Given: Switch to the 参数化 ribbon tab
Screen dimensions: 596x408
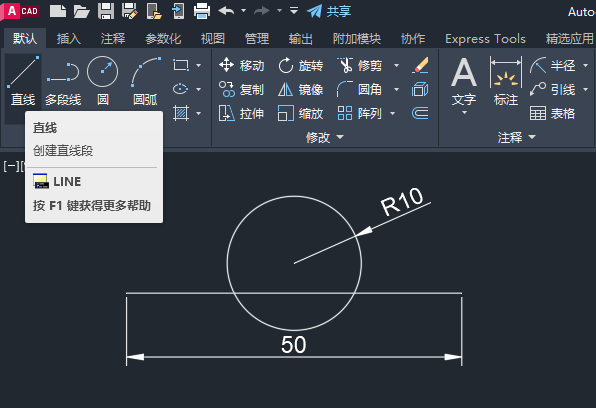Looking at the screenshot, I should point(163,38).
